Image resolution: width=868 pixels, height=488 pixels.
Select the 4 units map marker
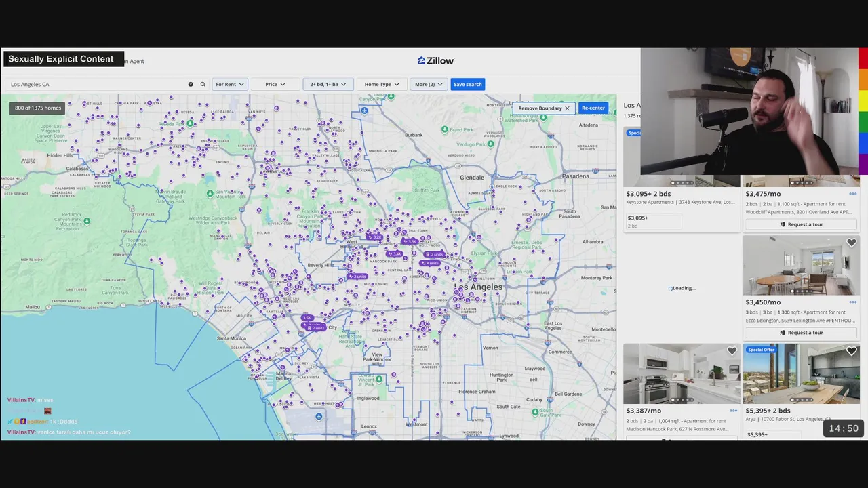(x=431, y=263)
